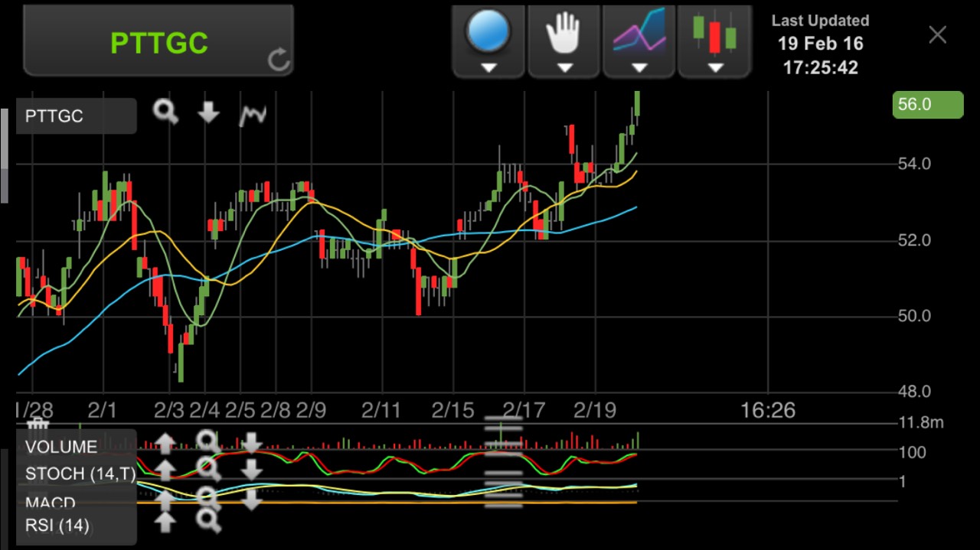The height and width of the screenshot is (550, 980).
Task: Open the indicator line chart tool
Action: (639, 32)
